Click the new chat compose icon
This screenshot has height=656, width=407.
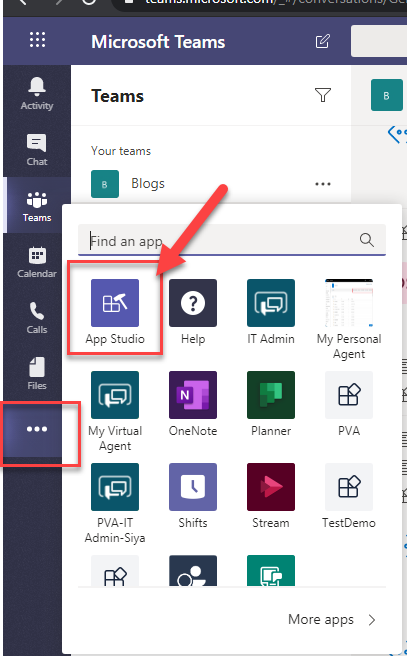(323, 41)
